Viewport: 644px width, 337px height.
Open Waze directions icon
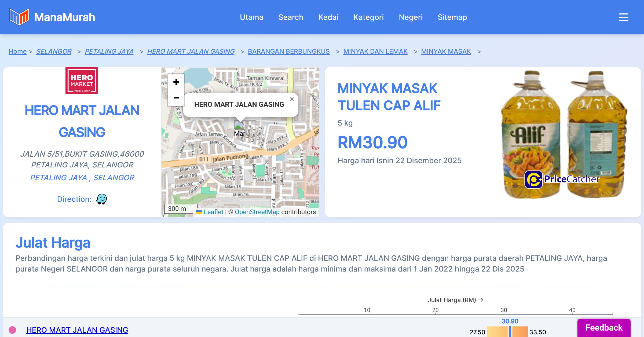pos(101,199)
